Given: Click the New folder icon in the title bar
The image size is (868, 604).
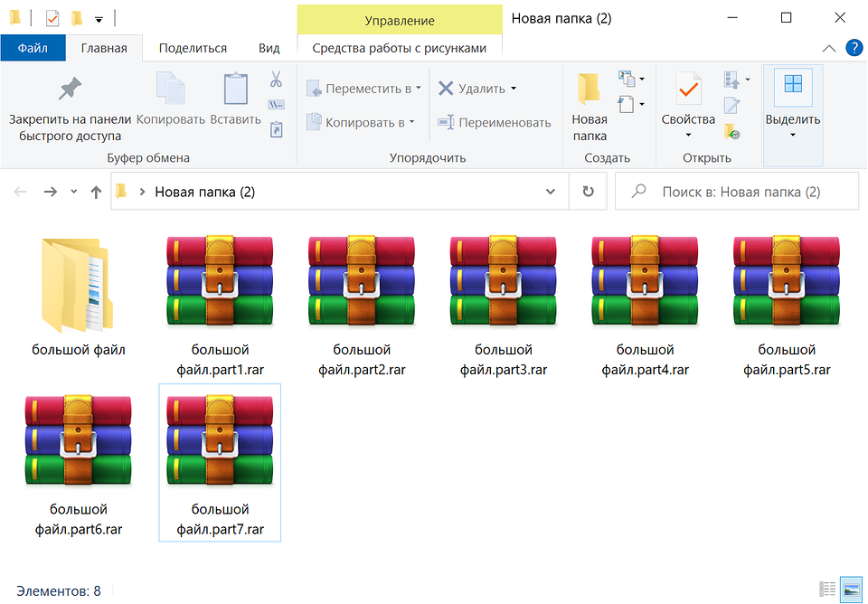Looking at the screenshot, I should 76,18.
